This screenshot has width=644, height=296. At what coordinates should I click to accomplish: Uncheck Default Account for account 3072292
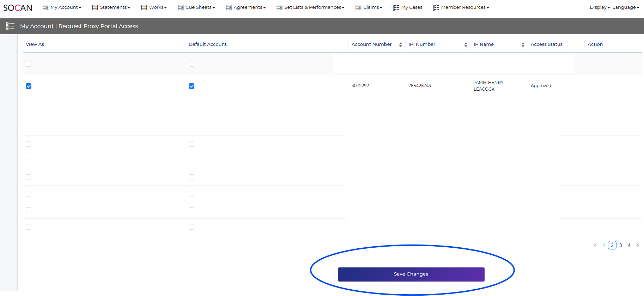coord(192,86)
